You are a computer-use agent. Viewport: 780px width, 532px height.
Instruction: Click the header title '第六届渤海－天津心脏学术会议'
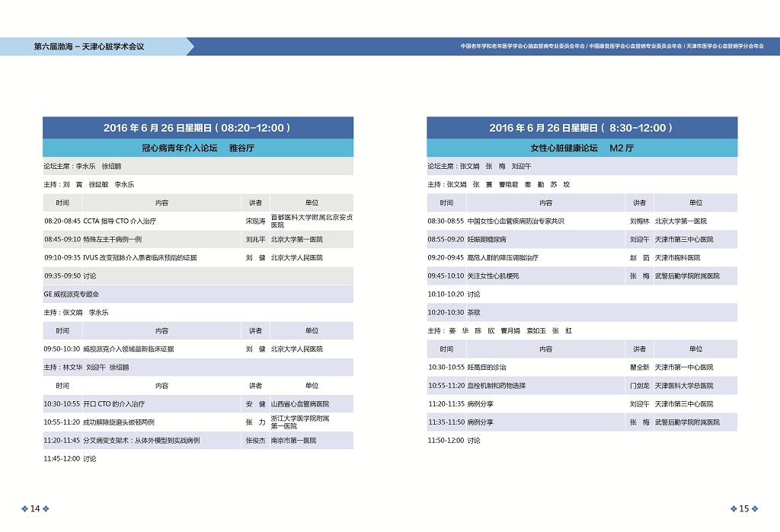89,46
